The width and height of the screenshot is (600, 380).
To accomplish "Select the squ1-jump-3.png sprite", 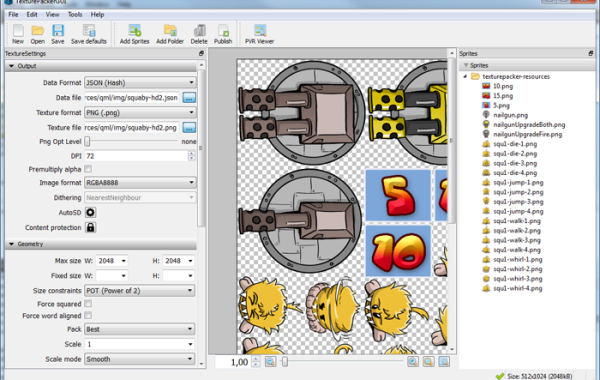I will 518,202.
